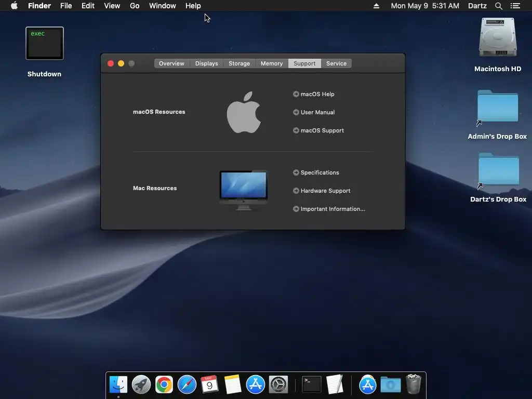
Task: Open Notification Center list icon
Action: (x=515, y=6)
